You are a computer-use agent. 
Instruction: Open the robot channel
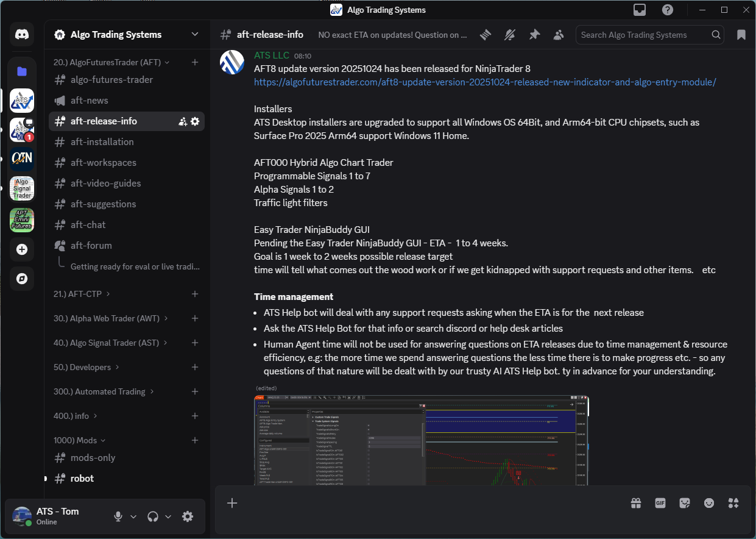(127, 479)
